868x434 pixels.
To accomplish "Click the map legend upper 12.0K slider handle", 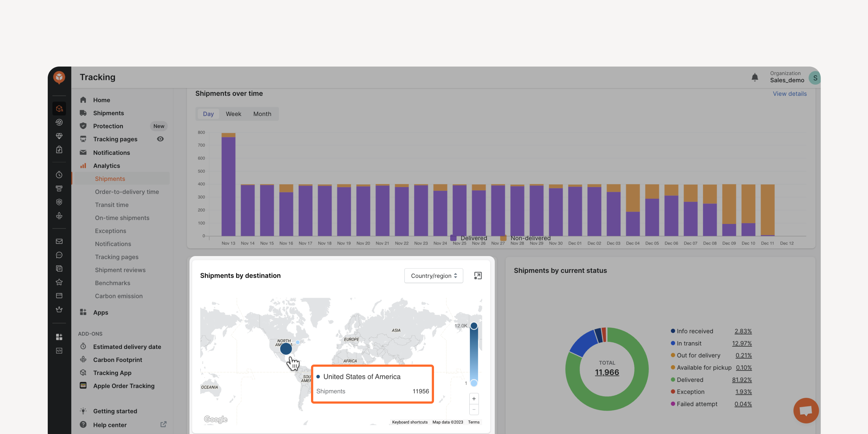I will click(x=473, y=326).
